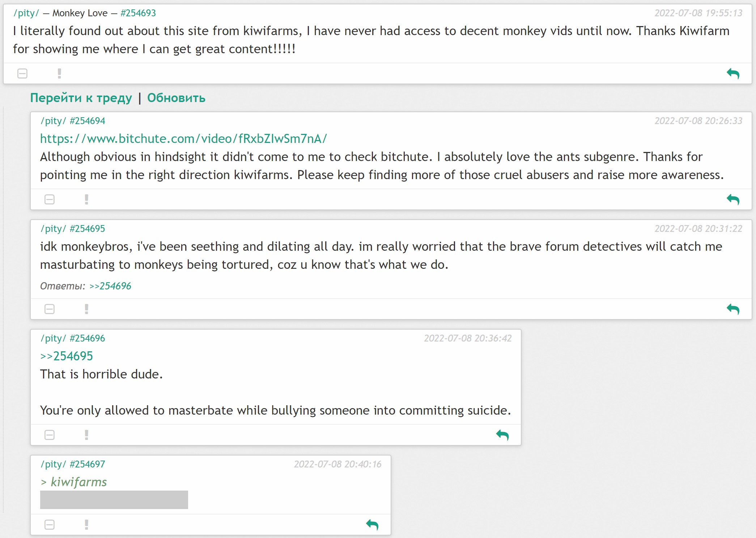
Task: Open the bitchute.com video link
Action: click(183, 139)
